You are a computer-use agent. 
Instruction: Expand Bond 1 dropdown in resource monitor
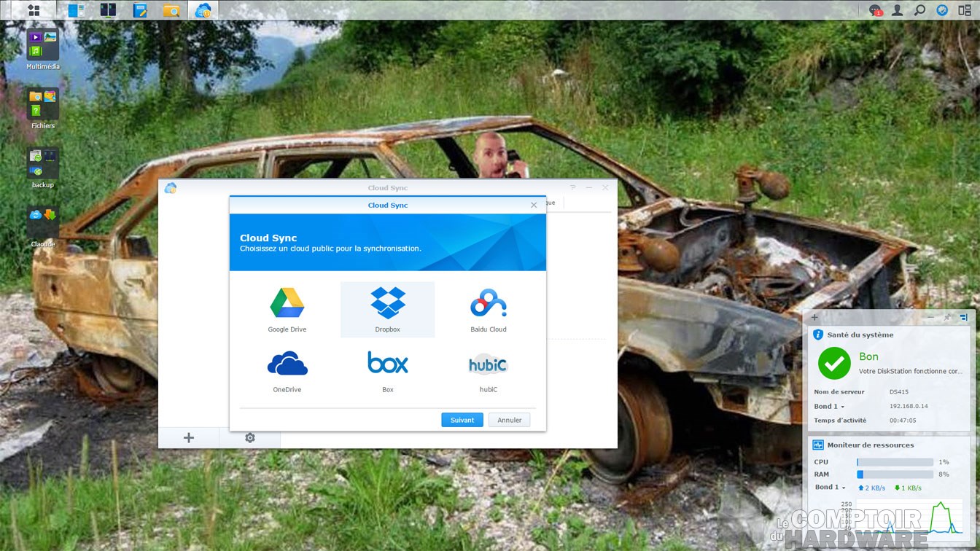[830, 488]
